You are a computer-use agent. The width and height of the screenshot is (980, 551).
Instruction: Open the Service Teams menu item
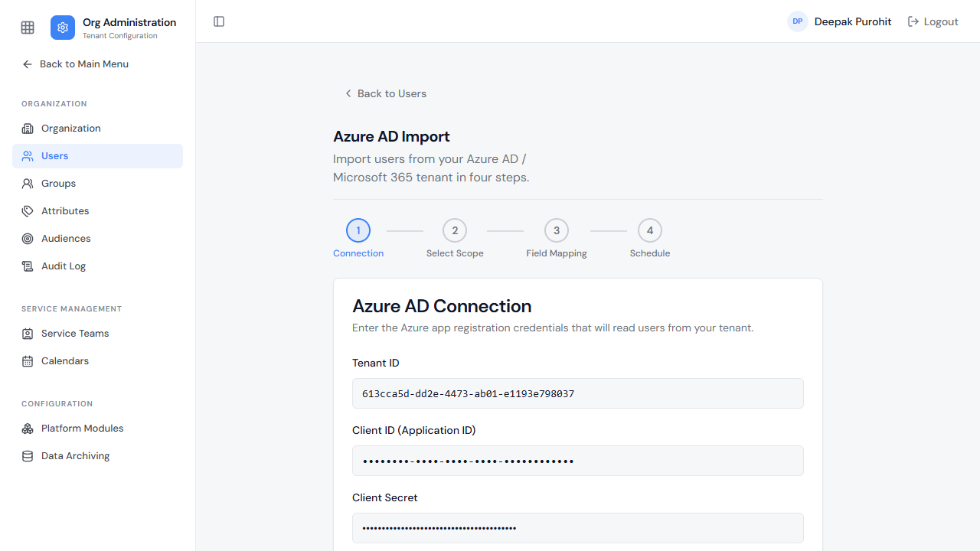pos(97,334)
